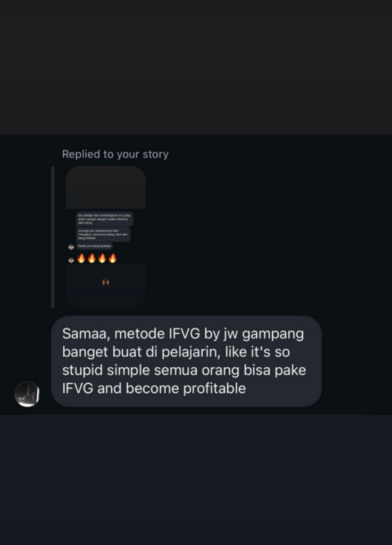Click the 'aku belajar dari pembelajaran' mini bubble
Screen dimensions: 392x545
104,219
